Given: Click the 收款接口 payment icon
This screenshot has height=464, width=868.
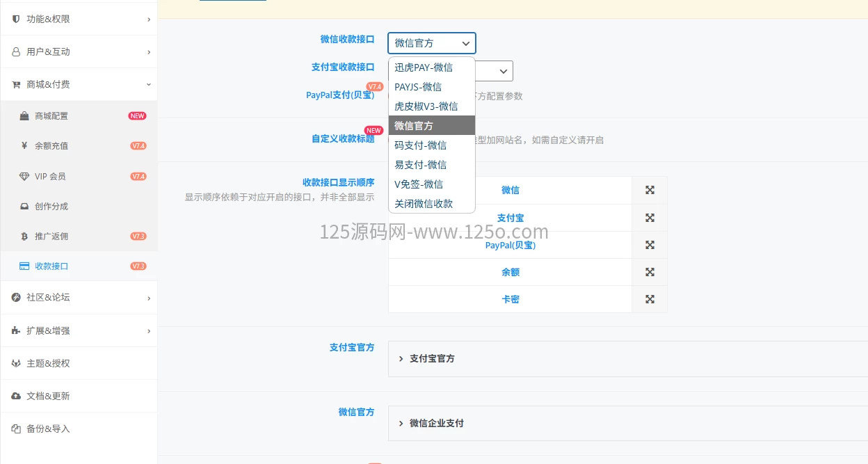Looking at the screenshot, I should (x=23, y=266).
